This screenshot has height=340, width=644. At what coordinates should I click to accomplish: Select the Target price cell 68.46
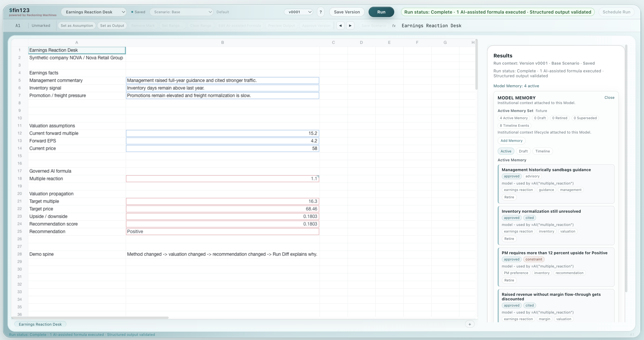tap(222, 209)
